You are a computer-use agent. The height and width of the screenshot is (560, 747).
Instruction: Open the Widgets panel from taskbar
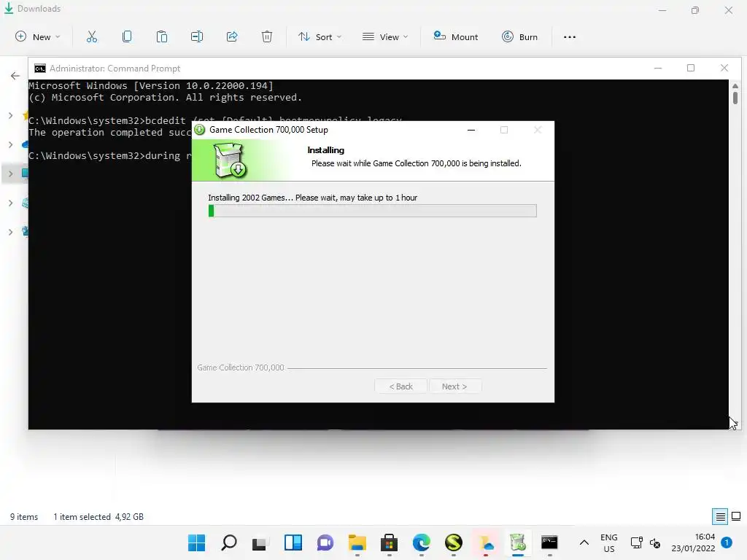tap(293, 542)
